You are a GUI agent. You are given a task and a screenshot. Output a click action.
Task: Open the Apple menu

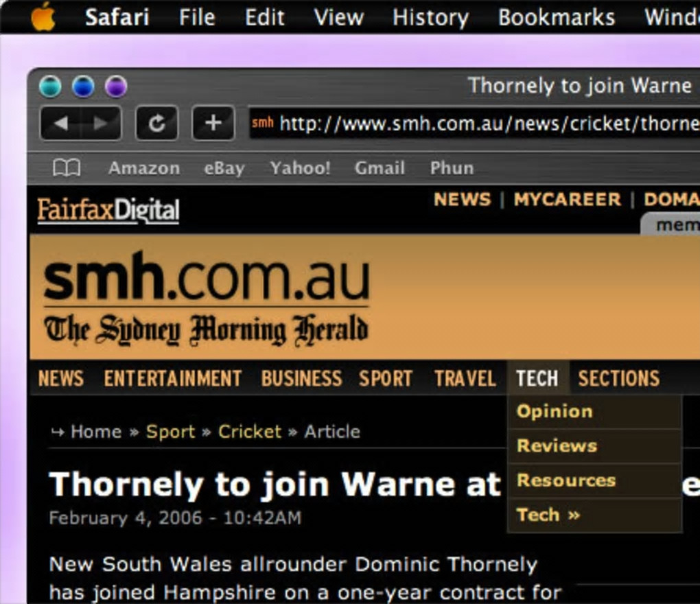click(x=43, y=17)
